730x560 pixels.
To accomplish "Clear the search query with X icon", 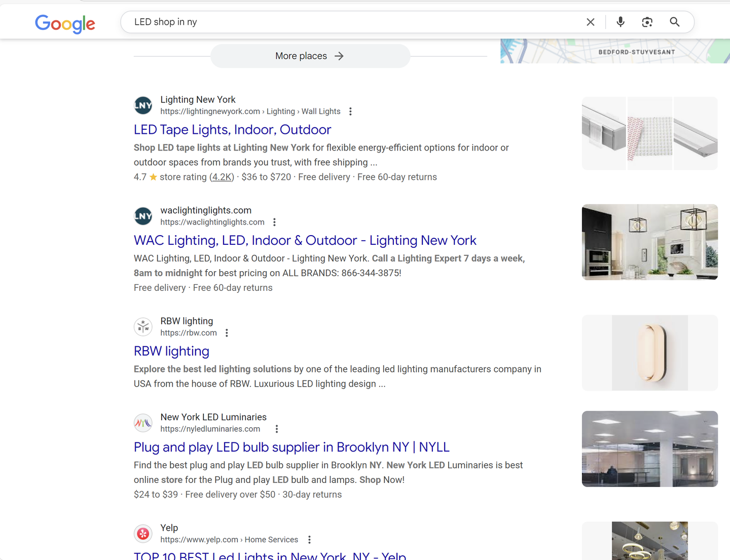I will click(591, 22).
